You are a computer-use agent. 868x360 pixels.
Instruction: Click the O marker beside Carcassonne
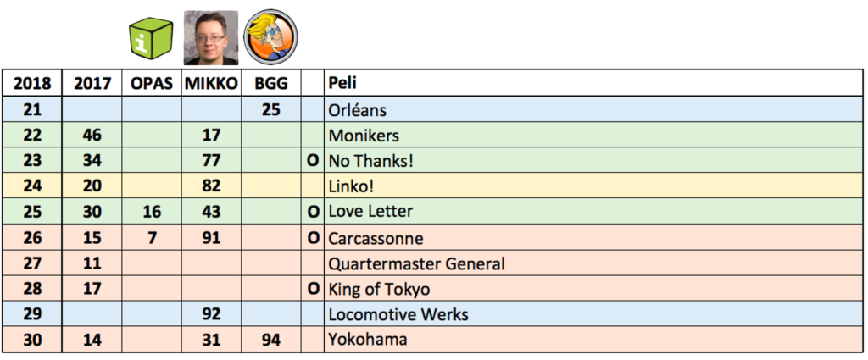(x=313, y=238)
